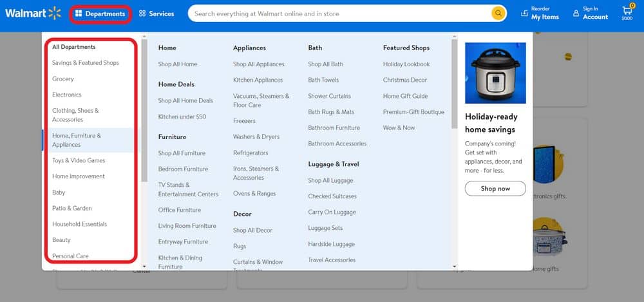Open Shop All Appliances link
Viewport: 644px width, 302px height.
pos(259,64)
